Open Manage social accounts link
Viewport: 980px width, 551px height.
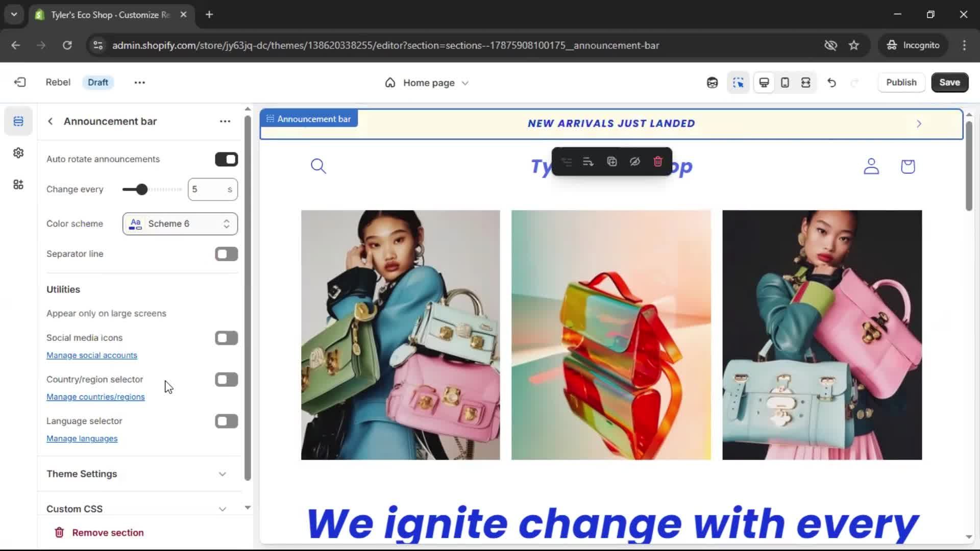pos(92,356)
